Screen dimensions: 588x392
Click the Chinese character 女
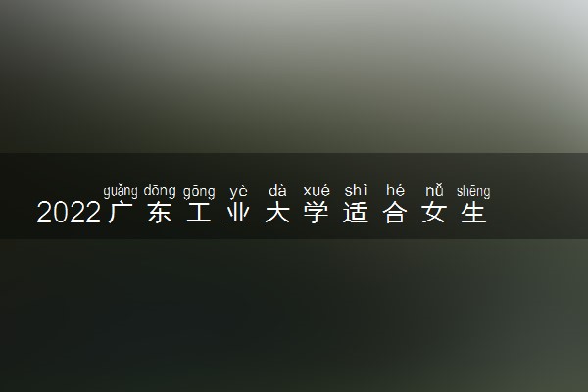(434, 213)
